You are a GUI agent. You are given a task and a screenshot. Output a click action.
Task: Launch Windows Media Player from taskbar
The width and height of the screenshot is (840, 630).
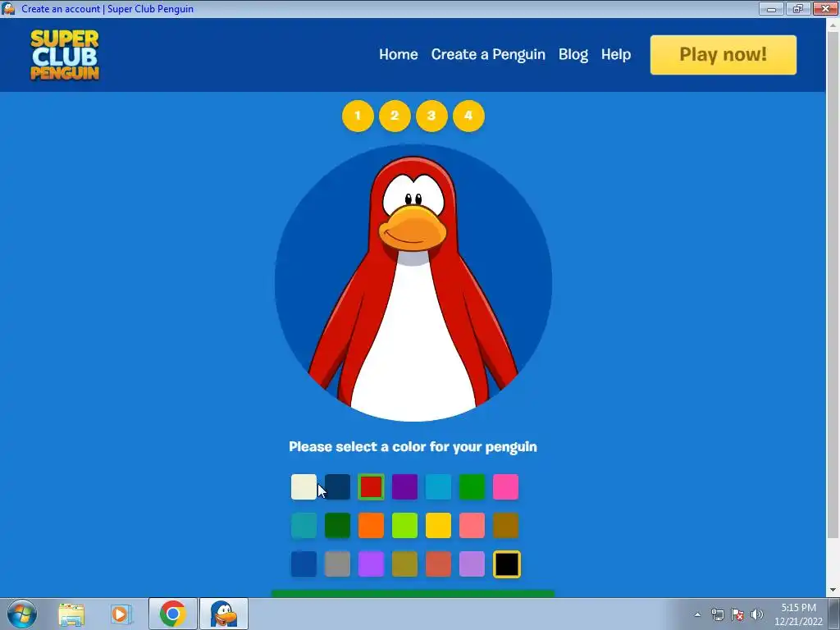click(121, 614)
